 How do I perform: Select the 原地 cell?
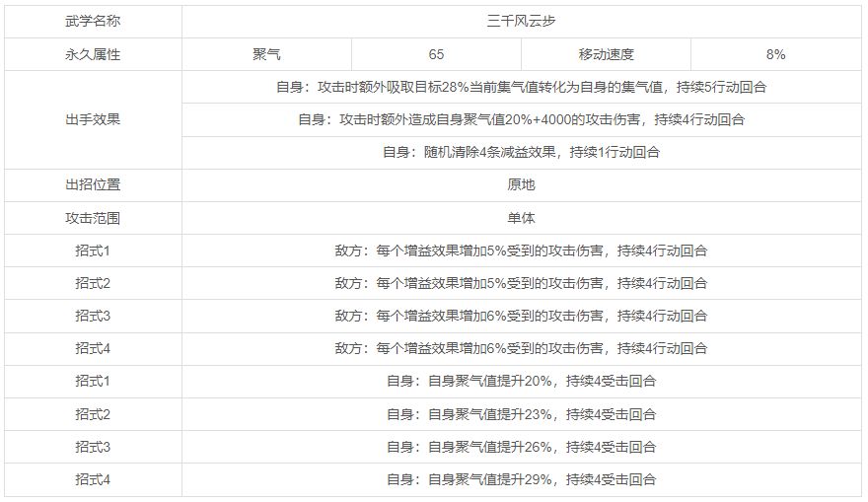coord(521,184)
